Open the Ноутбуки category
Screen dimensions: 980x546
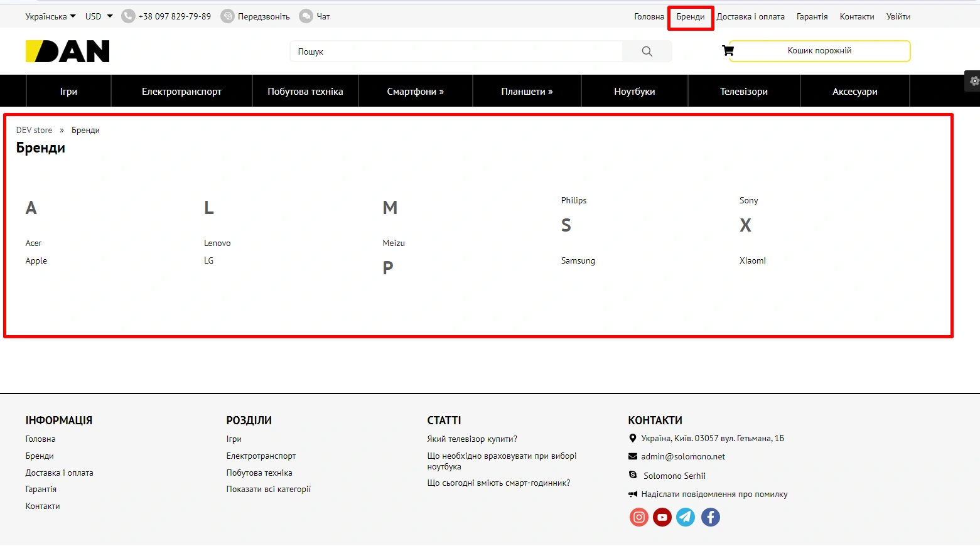point(634,92)
